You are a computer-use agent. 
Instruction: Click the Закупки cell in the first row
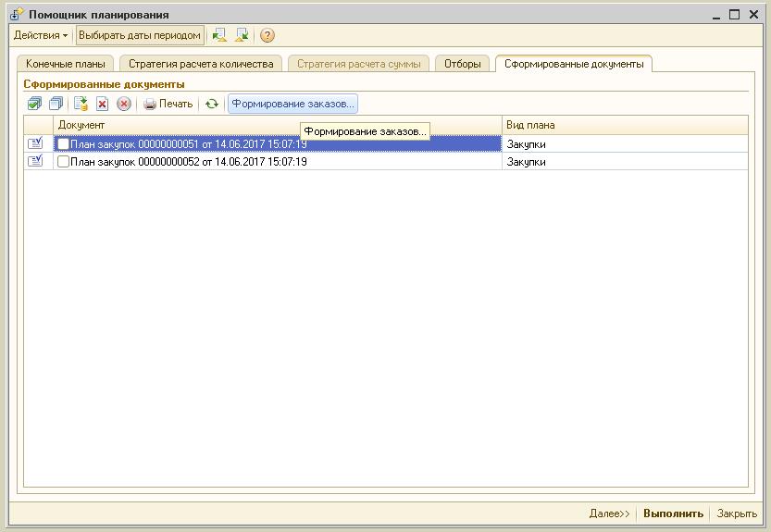pyautogui.click(x=625, y=144)
